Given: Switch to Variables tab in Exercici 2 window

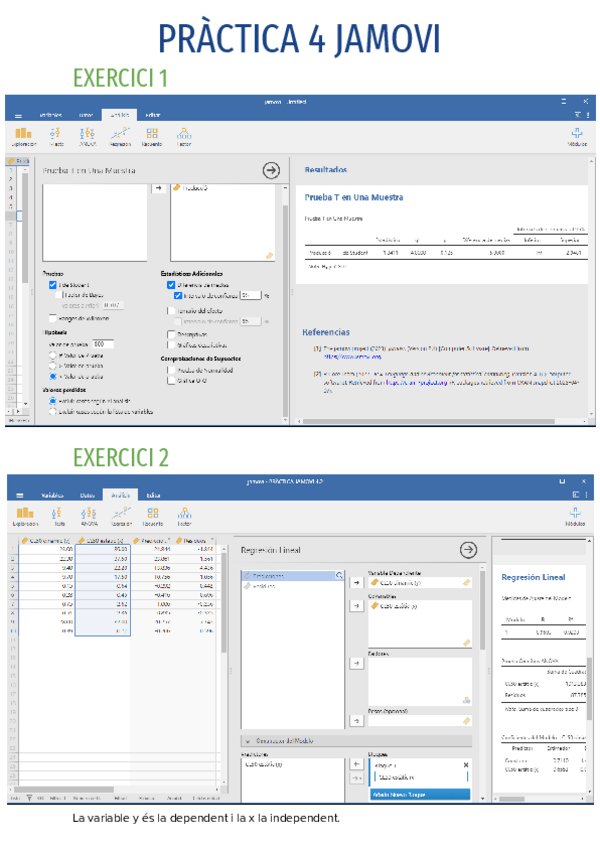Looking at the screenshot, I should click(52, 495).
